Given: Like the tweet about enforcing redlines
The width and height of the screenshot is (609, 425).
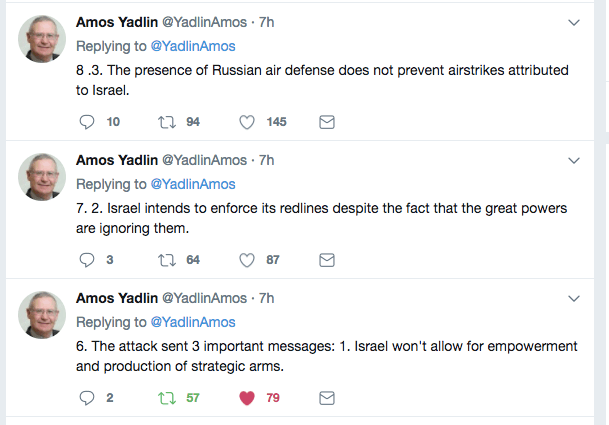Looking at the screenshot, I should [x=247, y=260].
